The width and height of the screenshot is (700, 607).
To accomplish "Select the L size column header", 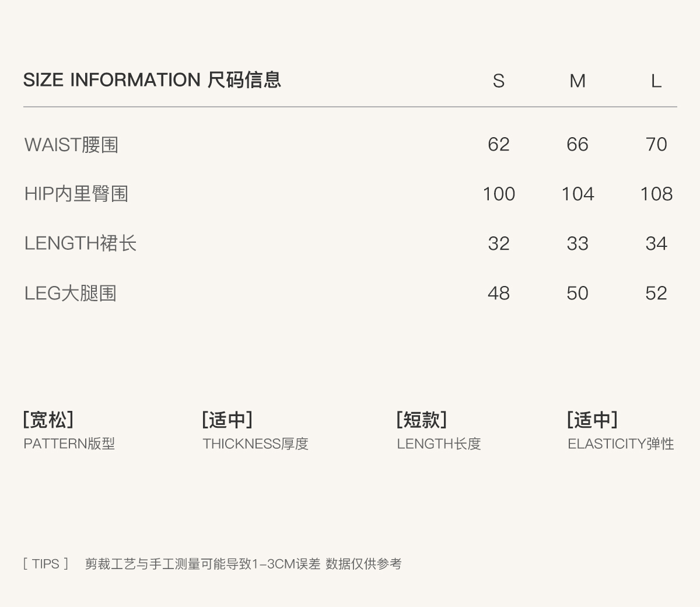I will 656,81.
